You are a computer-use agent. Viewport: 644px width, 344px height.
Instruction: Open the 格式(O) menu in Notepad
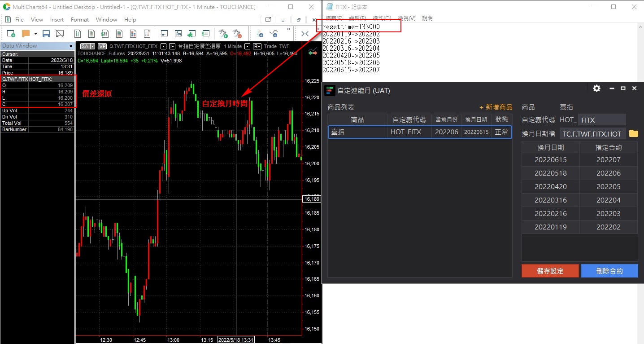382,18
